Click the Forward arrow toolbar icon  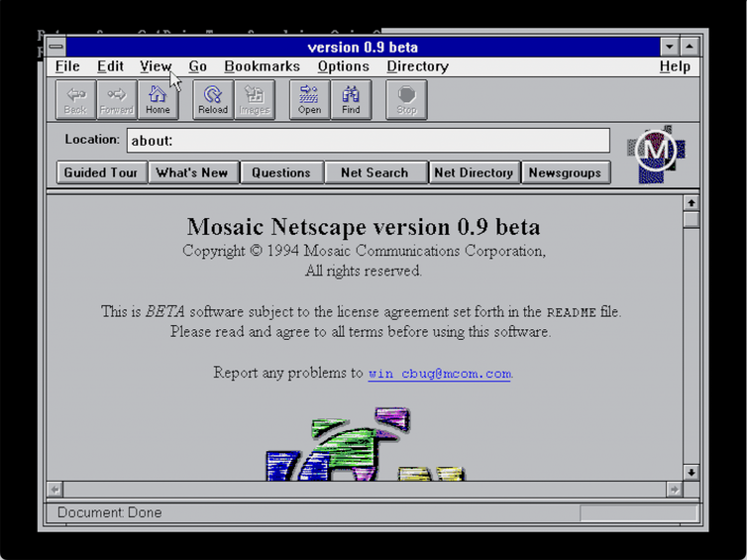116,99
